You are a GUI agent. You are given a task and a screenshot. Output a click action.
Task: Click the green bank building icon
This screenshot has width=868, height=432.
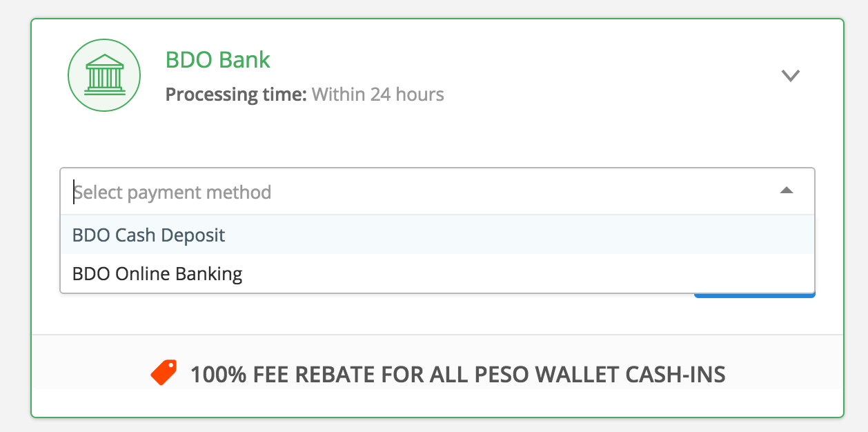[104, 75]
